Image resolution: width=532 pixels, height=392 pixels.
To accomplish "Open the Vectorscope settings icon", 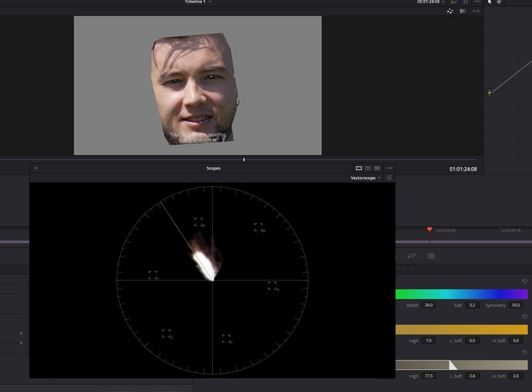I will pos(389,178).
